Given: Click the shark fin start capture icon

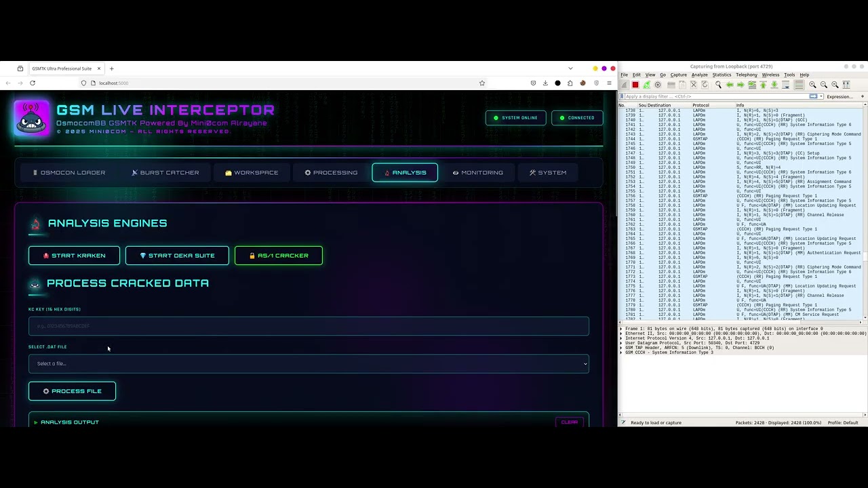Looking at the screenshot, I should (625, 85).
